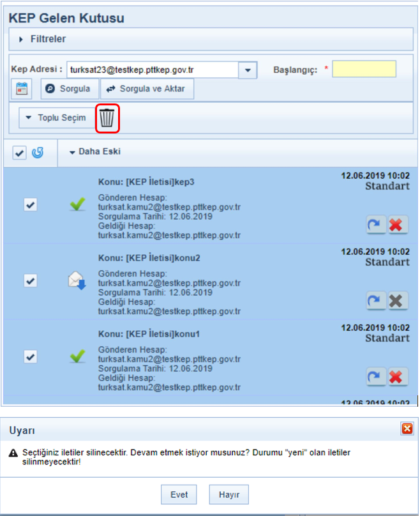The width and height of the screenshot is (420, 516).
Task: Open the calendar date picker icon
Action: tap(23, 89)
